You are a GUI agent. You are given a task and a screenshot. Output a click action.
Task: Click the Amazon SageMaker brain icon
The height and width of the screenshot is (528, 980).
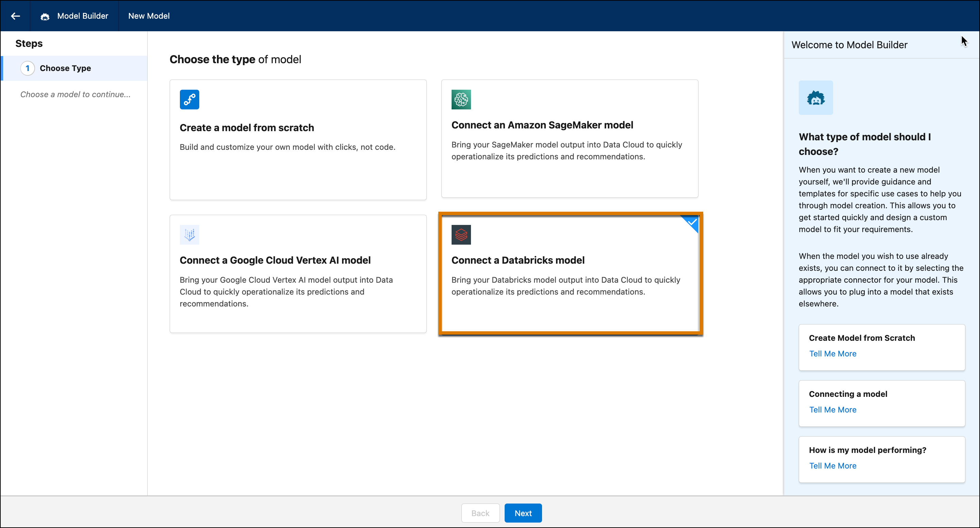[461, 100]
